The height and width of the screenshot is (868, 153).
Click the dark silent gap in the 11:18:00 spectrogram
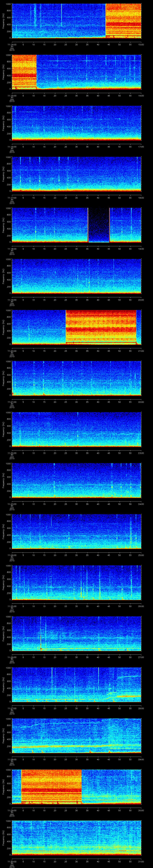pos(99,225)
